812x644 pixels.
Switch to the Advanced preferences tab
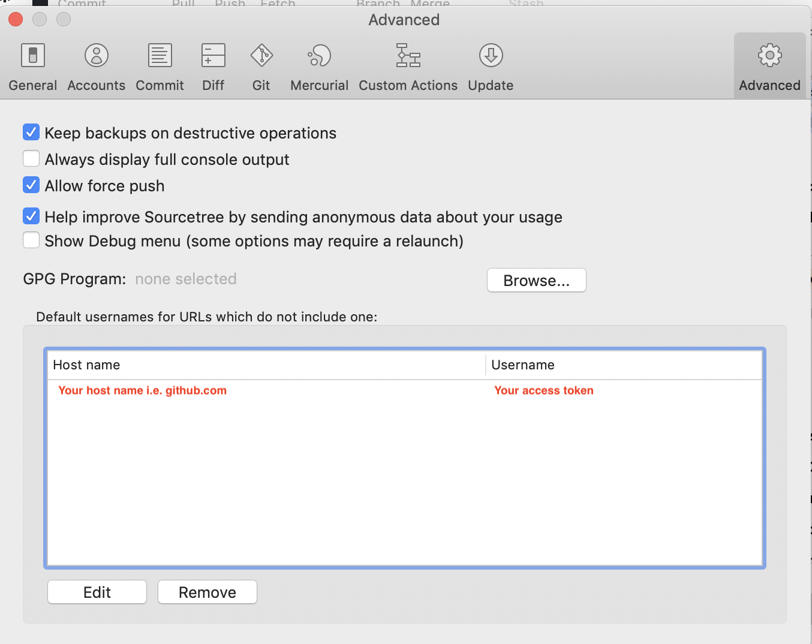click(769, 66)
